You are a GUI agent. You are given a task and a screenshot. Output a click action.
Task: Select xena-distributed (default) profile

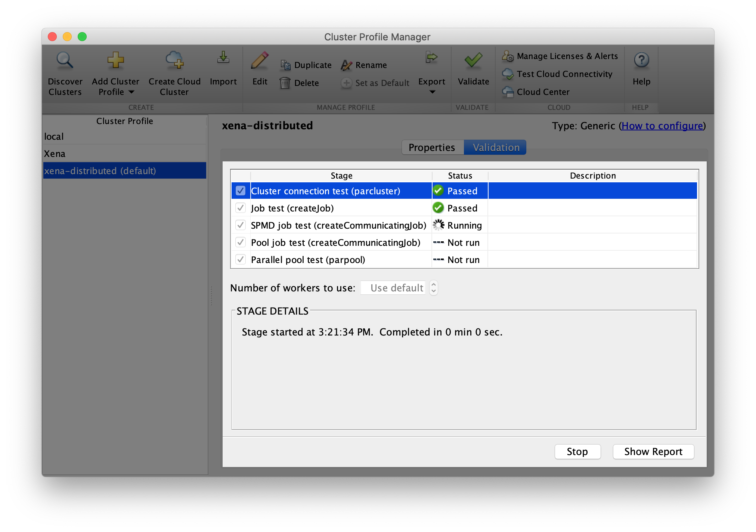[x=124, y=171]
